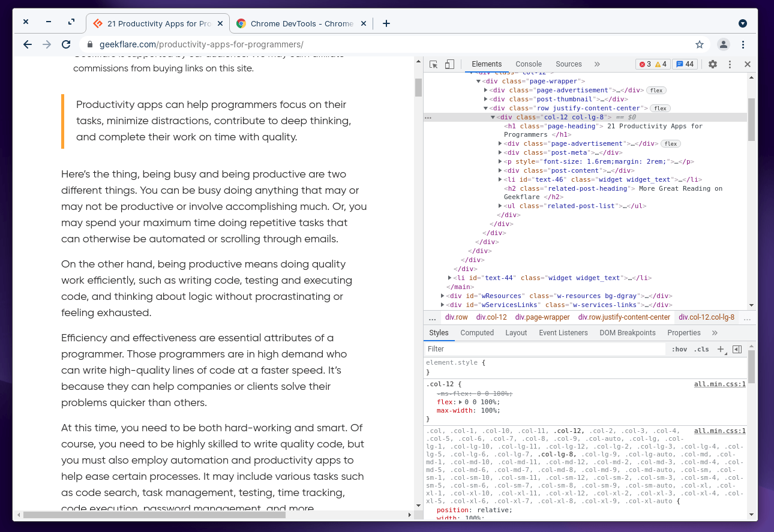774x532 pixels.
Task: Go forward in browser history
Action: (47, 44)
